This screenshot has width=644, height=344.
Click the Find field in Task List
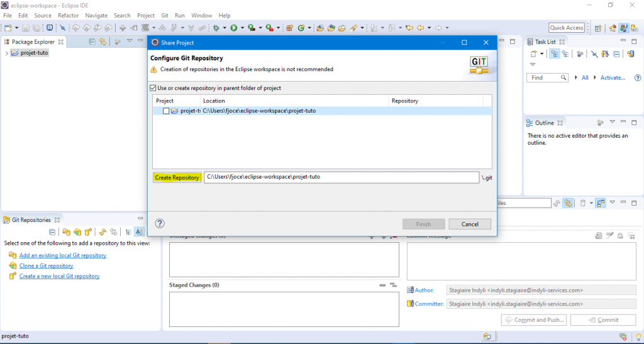pos(547,77)
